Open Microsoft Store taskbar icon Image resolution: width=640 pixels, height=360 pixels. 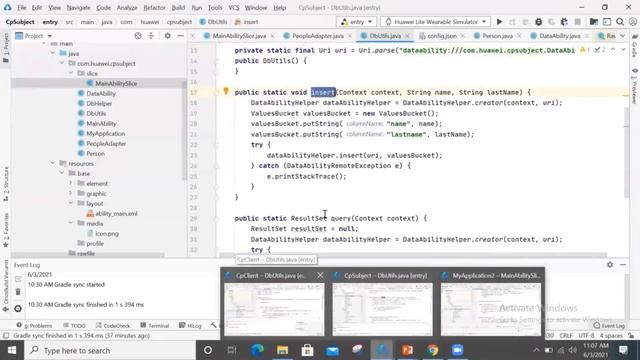(x=307, y=350)
